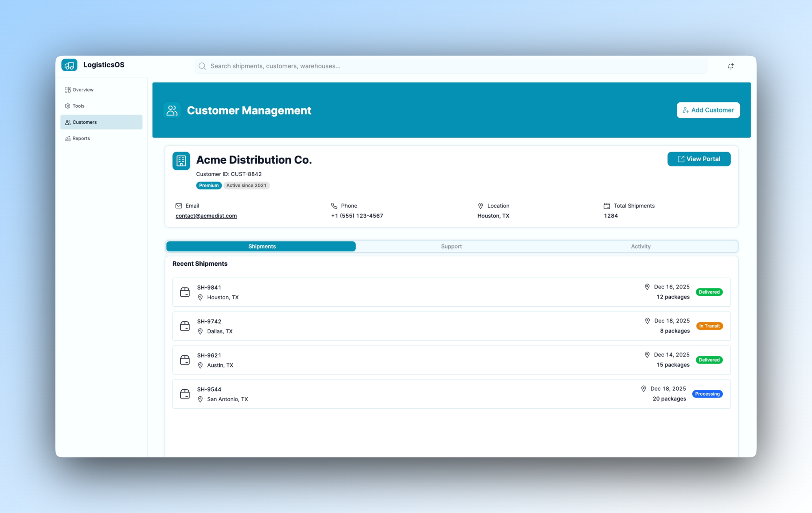Click the In Transit status badge on SH-9742
The width and height of the screenshot is (812, 513).
[709, 326]
